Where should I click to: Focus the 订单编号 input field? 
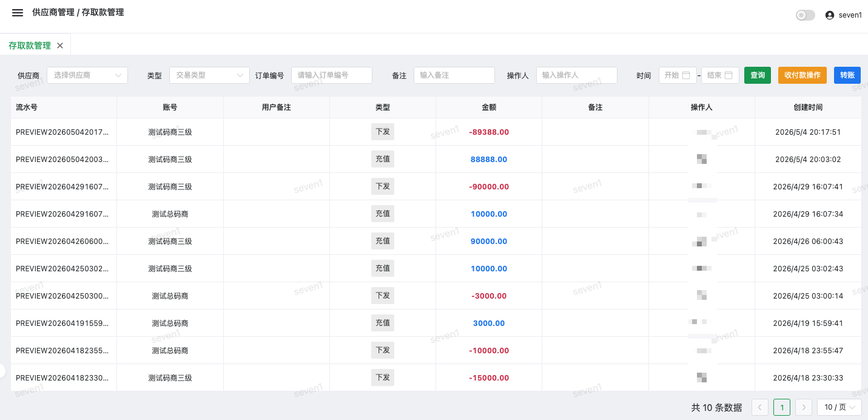tap(332, 75)
